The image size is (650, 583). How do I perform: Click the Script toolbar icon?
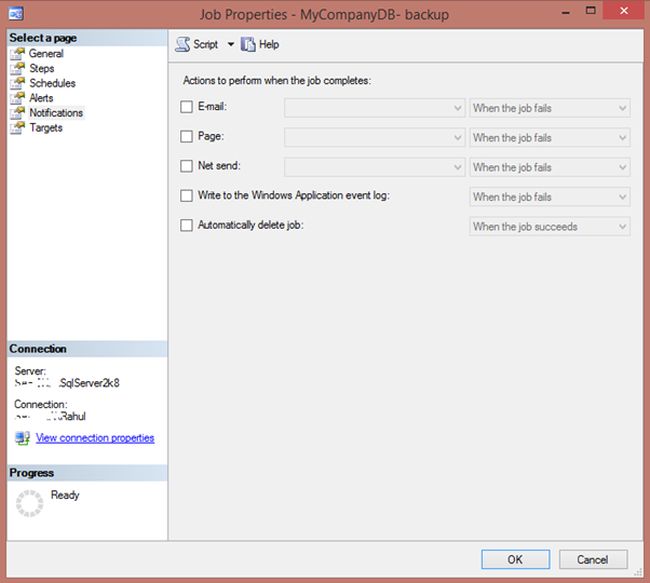click(x=182, y=44)
